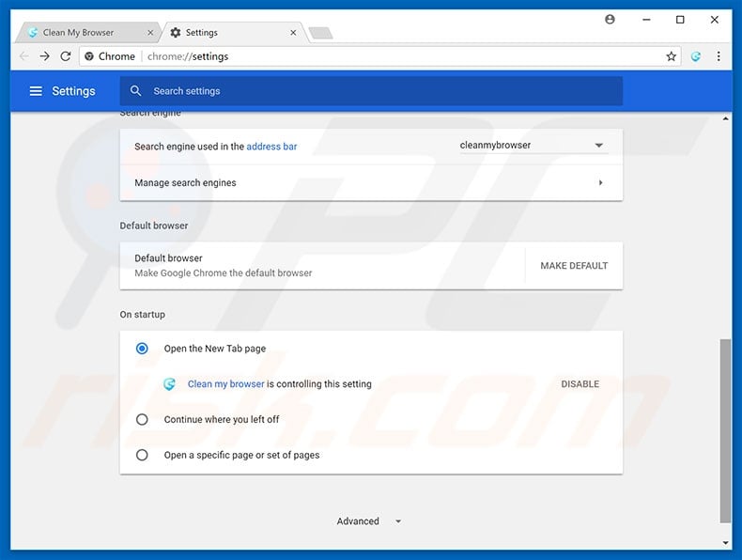Image resolution: width=742 pixels, height=560 pixels.
Task: Expand the Advanced settings section
Action: pyautogui.click(x=368, y=521)
